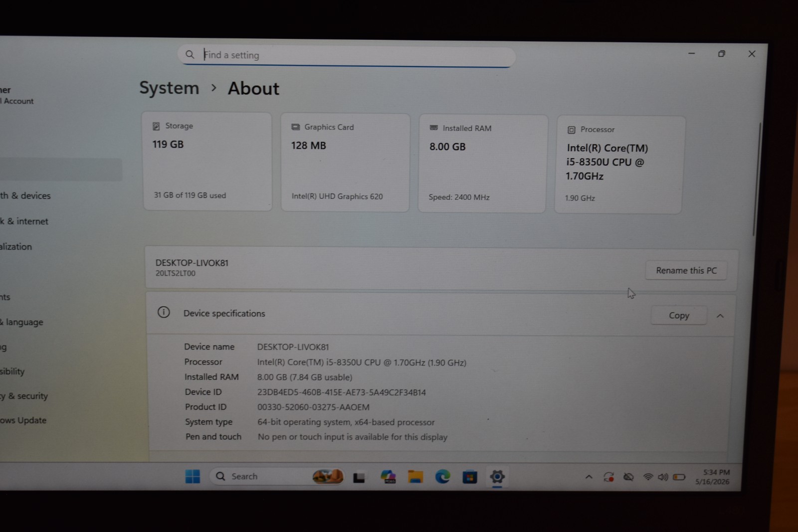
Task: Click Rename this PC button
Action: pyautogui.click(x=686, y=271)
